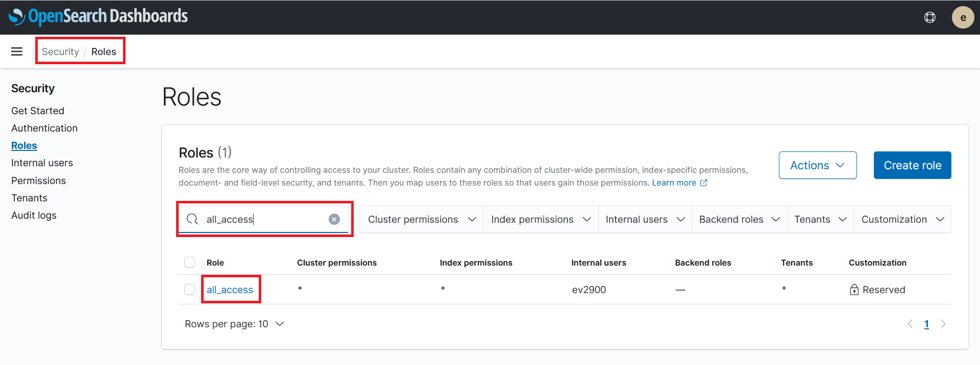Expand the Internal users filter

point(645,219)
